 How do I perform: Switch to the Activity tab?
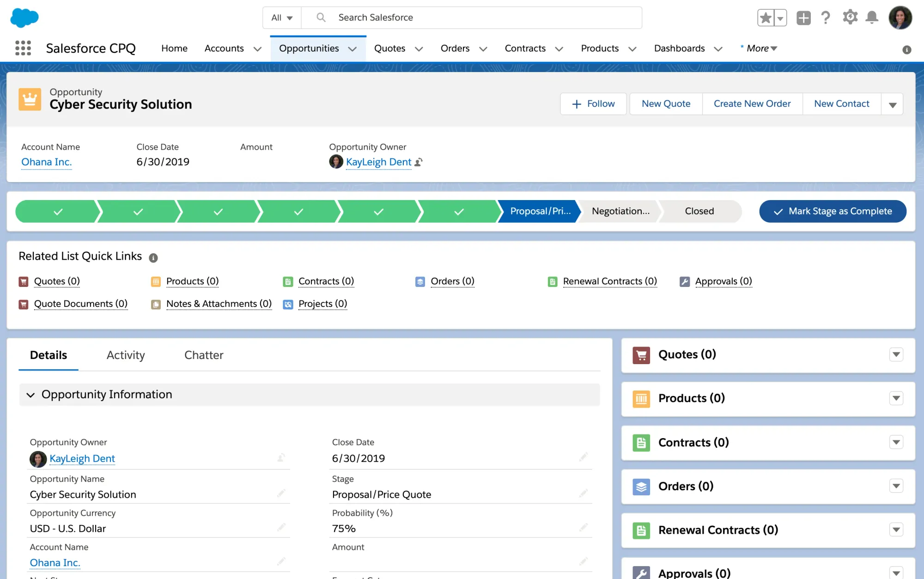(125, 355)
